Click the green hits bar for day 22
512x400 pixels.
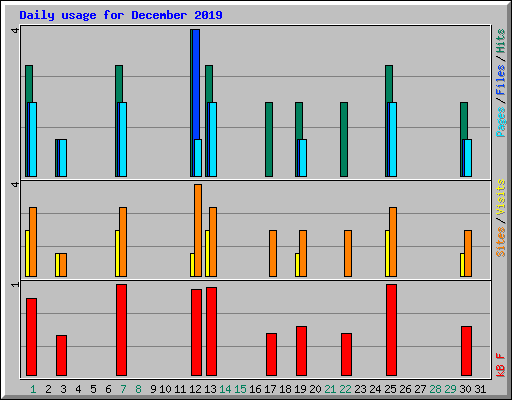click(x=344, y=139)
